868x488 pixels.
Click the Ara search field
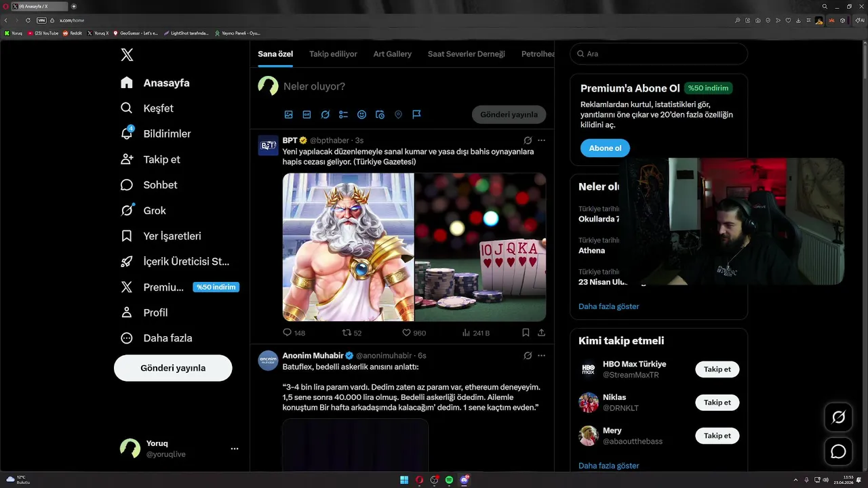click(658, 54)
